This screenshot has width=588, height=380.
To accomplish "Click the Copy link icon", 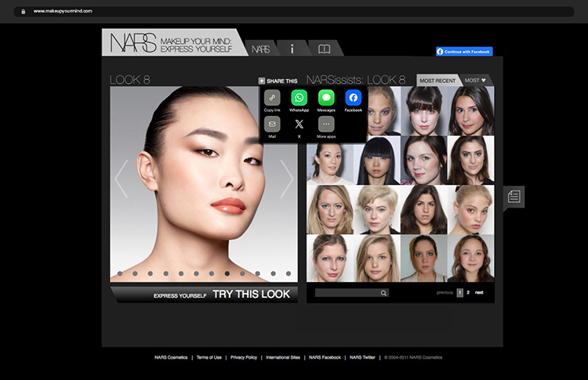I will pos(272,98).
